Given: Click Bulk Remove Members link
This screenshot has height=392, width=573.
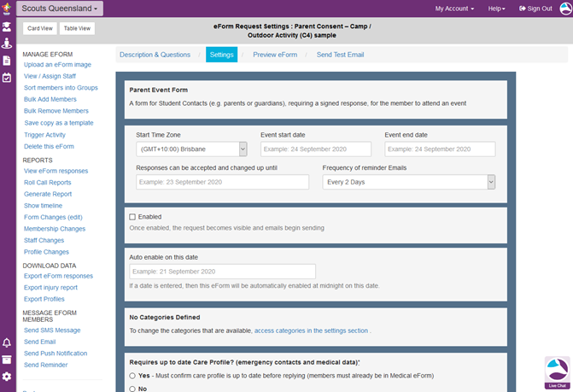Looking at the screenshot, I should (x=56, y=111).
